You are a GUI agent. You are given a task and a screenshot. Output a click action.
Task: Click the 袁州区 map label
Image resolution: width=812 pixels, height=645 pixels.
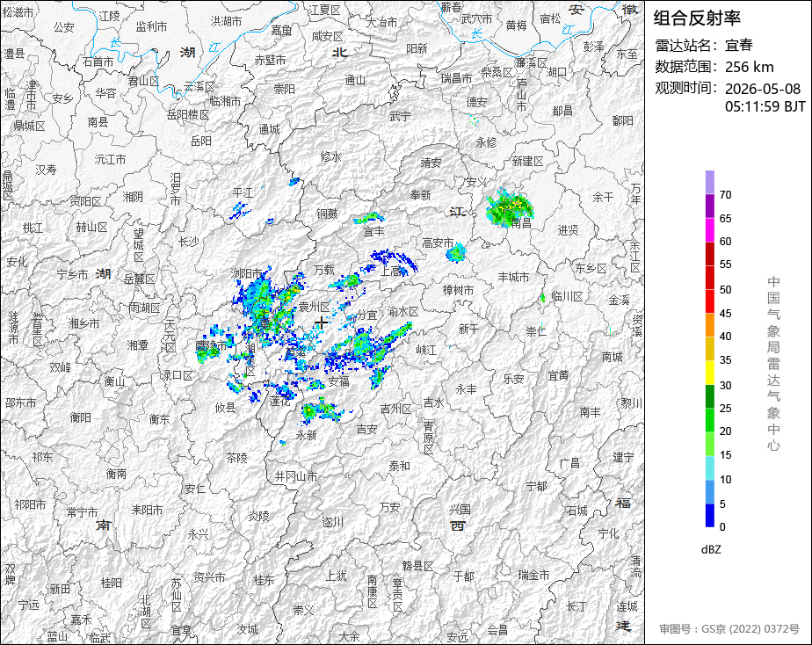(314, 307)
